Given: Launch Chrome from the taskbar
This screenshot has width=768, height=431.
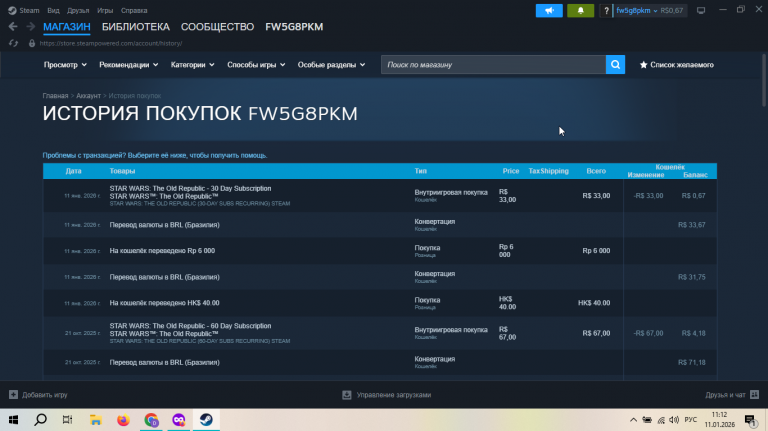Looking at the screenshot, I should click(151, 420).
